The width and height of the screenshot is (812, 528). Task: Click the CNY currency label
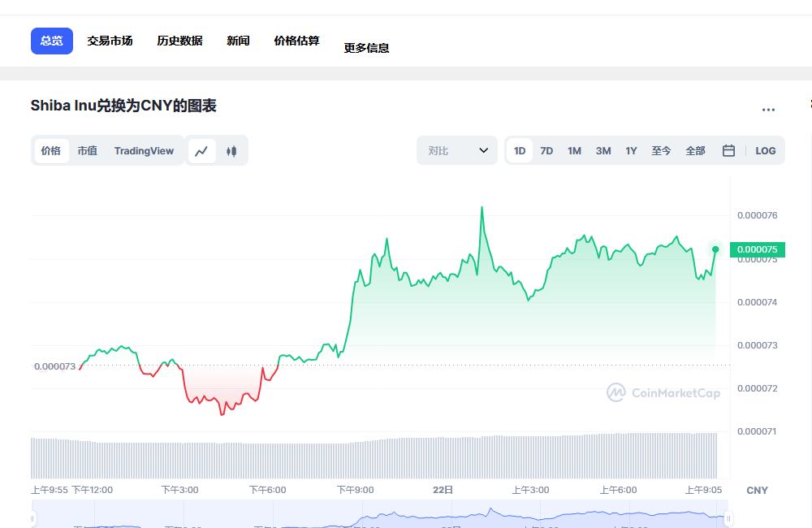pos(757,490)
